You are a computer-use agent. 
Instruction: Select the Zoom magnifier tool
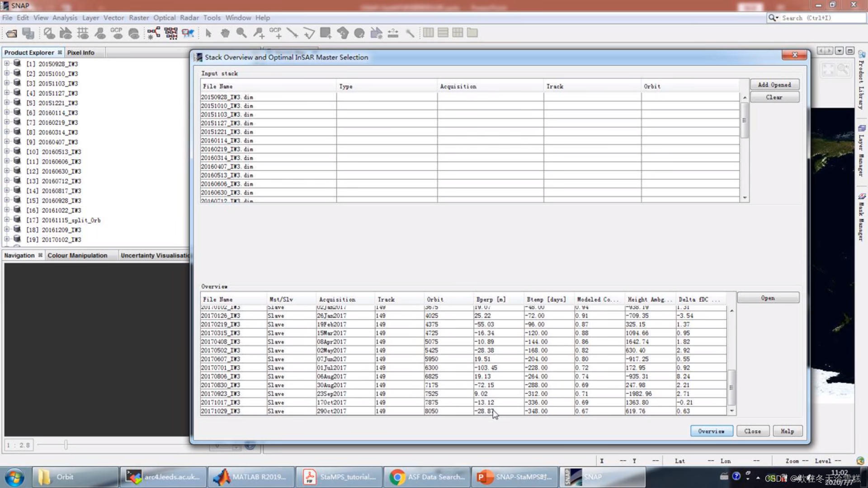coord(241,33)
